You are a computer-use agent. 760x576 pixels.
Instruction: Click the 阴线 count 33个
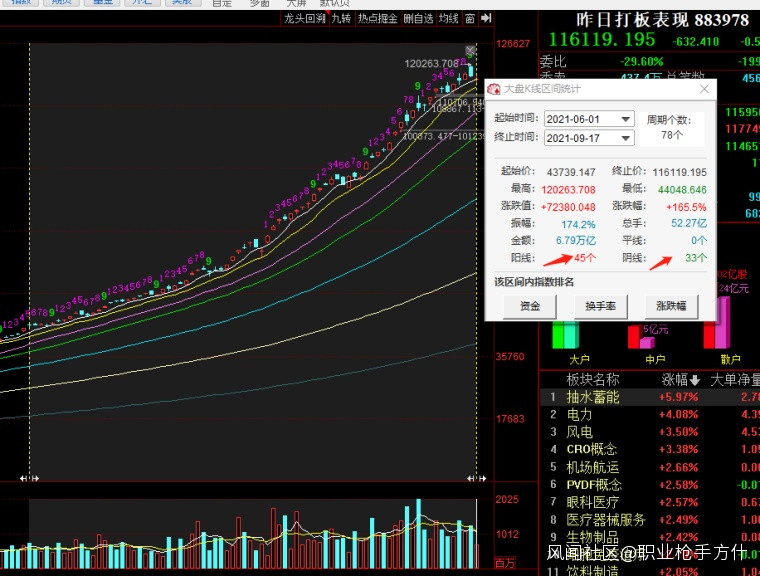click(696, 258)
